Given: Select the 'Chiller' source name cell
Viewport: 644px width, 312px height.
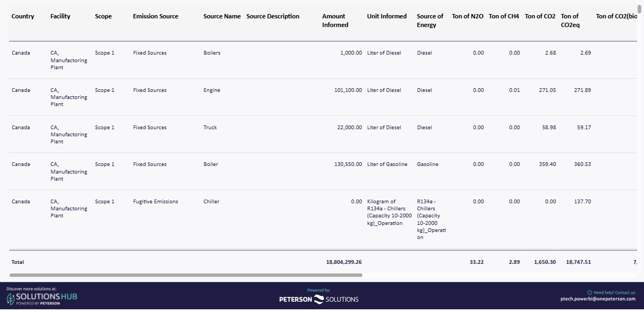Looking at the screenshot, I should point(211,202).
